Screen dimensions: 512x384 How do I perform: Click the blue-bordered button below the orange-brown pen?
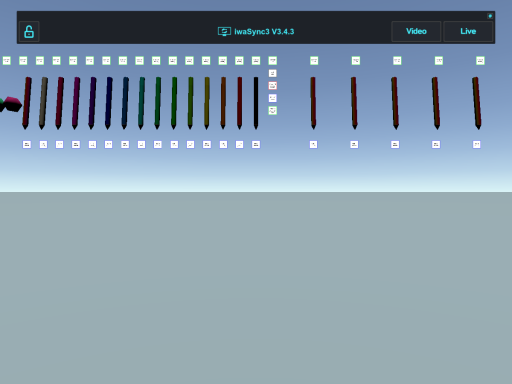coord(223,144)
